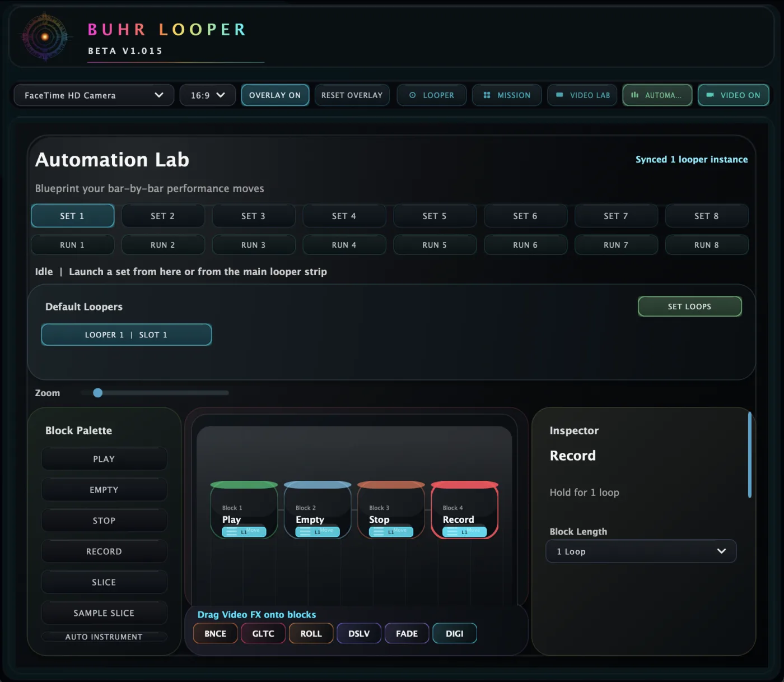
Task: Launch RUN 2
Action: (x=163, y=245)
